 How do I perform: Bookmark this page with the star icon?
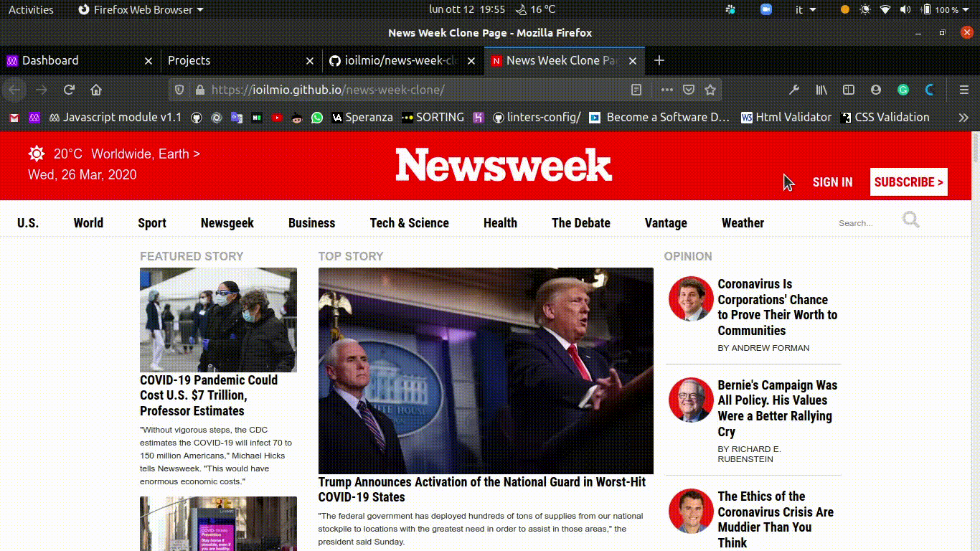coord(710,90)
